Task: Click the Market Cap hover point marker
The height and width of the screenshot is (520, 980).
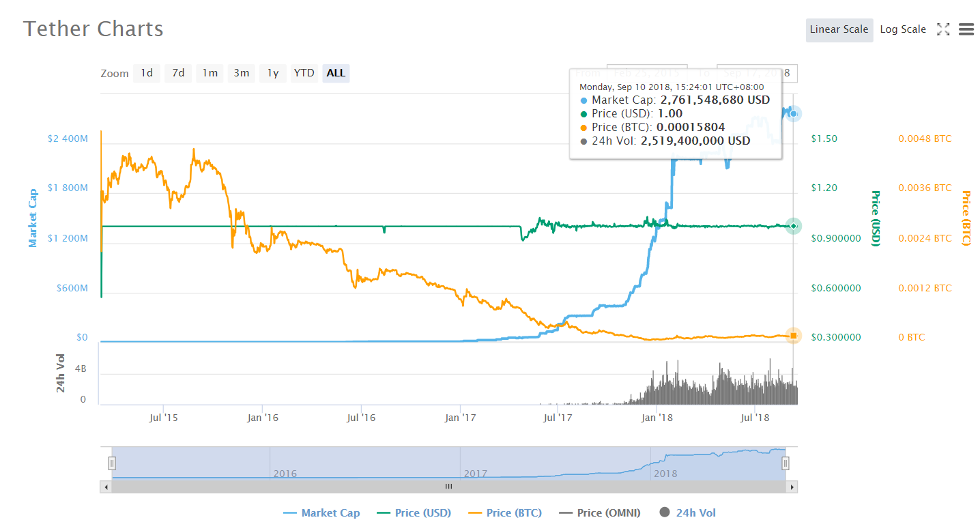Action: tap(793, 114)
